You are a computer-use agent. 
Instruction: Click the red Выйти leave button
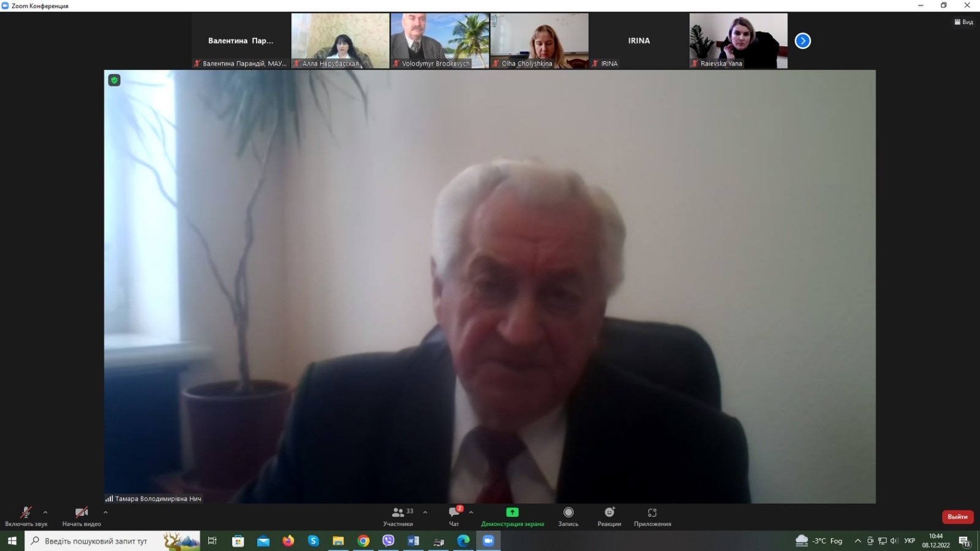(957, 517)
